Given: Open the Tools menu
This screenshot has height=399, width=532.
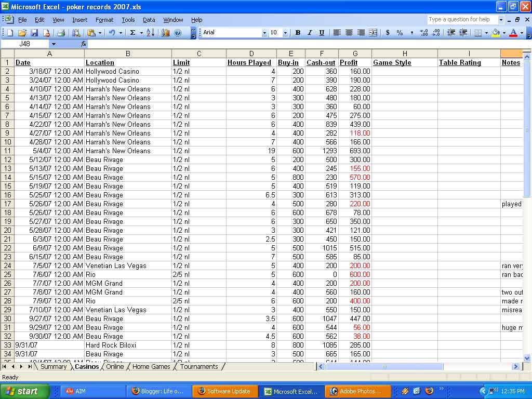Looking at the screenshot, I should pyautogui.click(x=128, y=20).
